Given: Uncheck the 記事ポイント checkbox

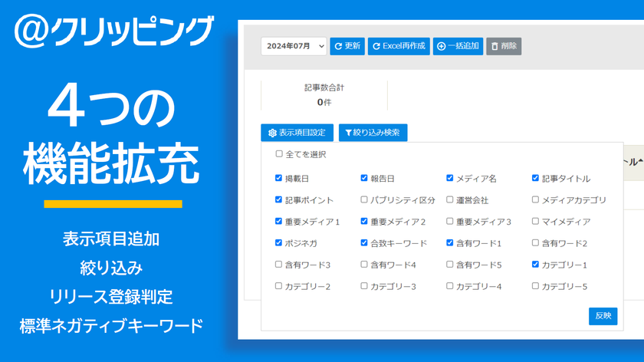Looking at the screenshot, I should [x=278, y=199].
